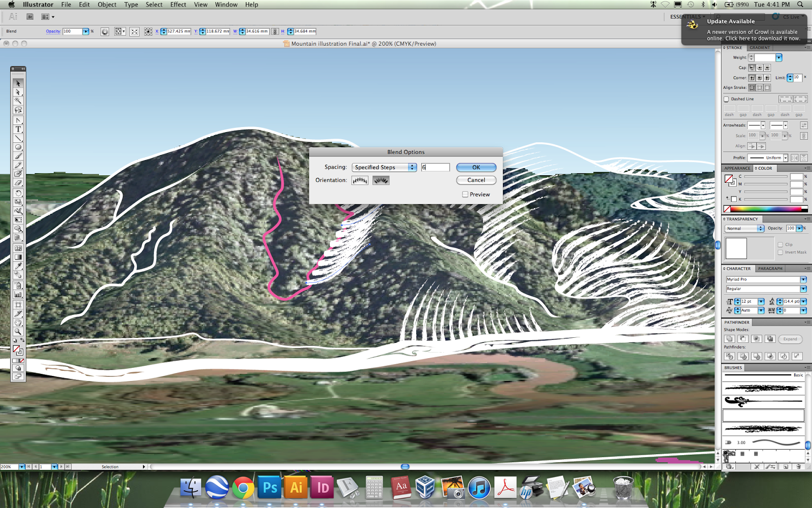Click the Fill and Stroke swatch in Color panel
The image size is (812, 508).
pyautogui.click(x=730, y=180)
